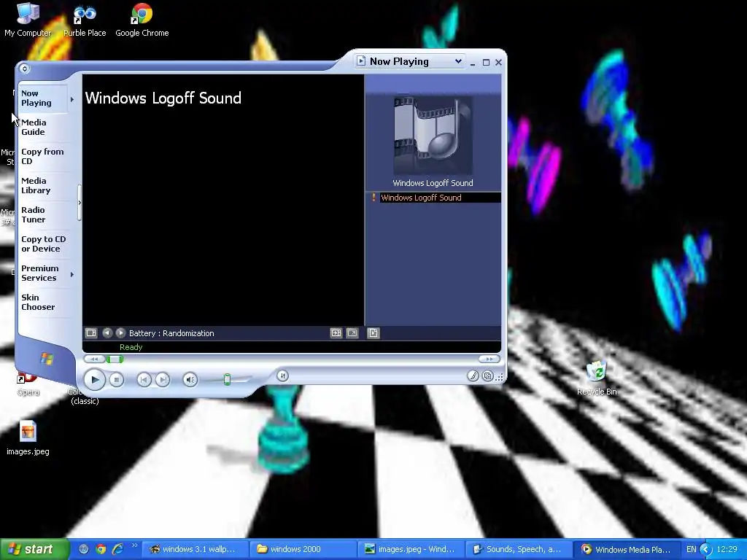Expand hidden tray icons arrow
747x560 pixels.
pyautogui.click(x=706, y=549)
